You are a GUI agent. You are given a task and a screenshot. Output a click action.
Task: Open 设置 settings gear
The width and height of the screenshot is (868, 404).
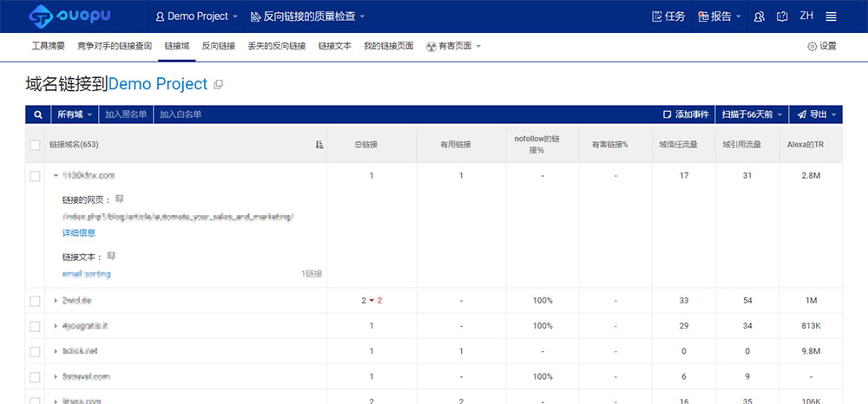click(x=822, y=47)
